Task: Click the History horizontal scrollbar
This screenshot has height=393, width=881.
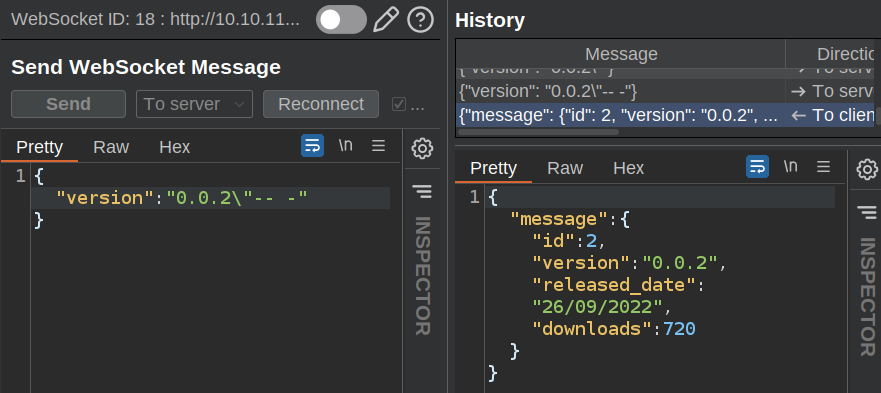Action: coord(538,132)
